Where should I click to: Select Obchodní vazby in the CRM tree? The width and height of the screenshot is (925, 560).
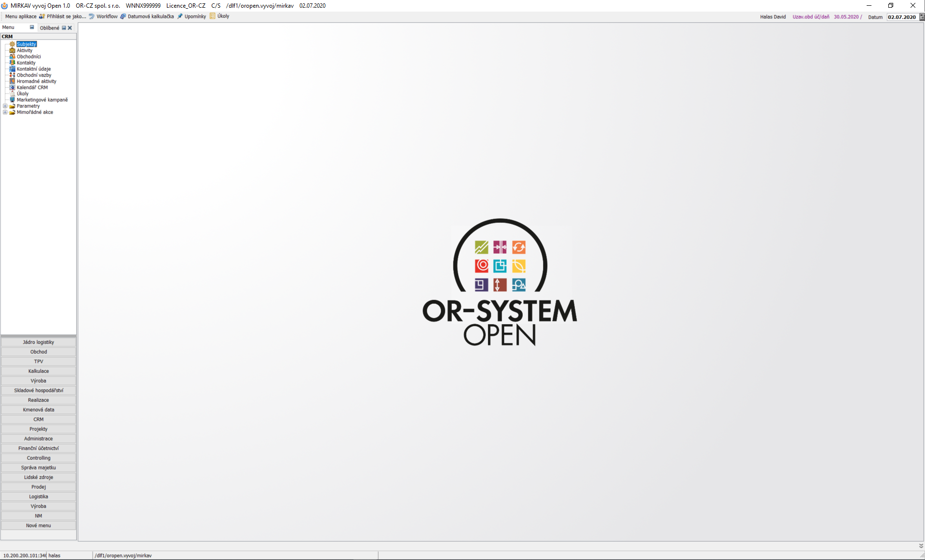tap(34, 75)
